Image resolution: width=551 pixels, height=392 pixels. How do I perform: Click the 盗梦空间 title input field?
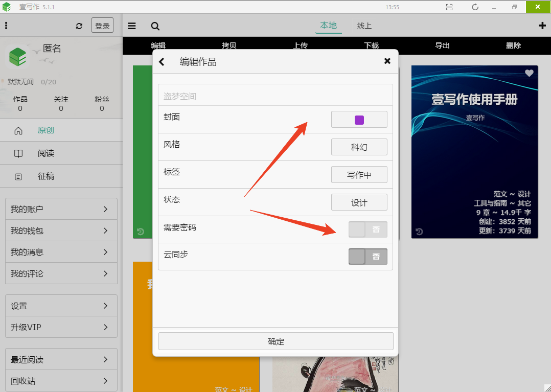click(x=275, y=95)
